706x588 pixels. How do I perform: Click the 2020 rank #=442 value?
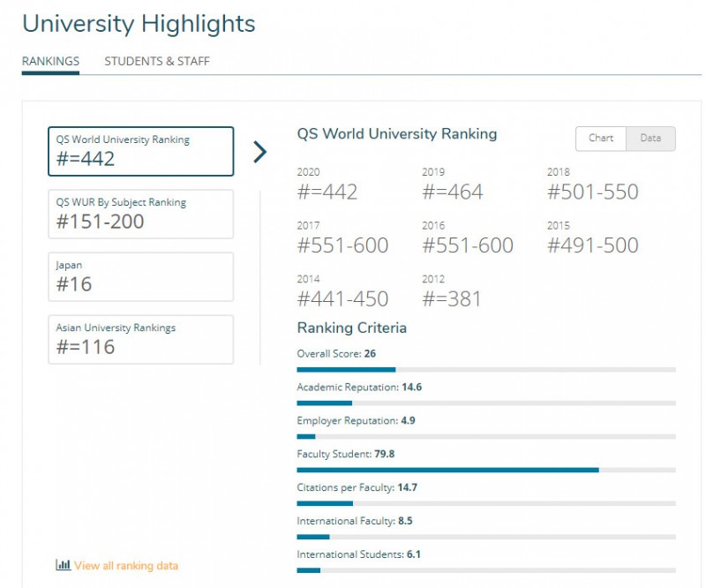click(x=327, y=192)
